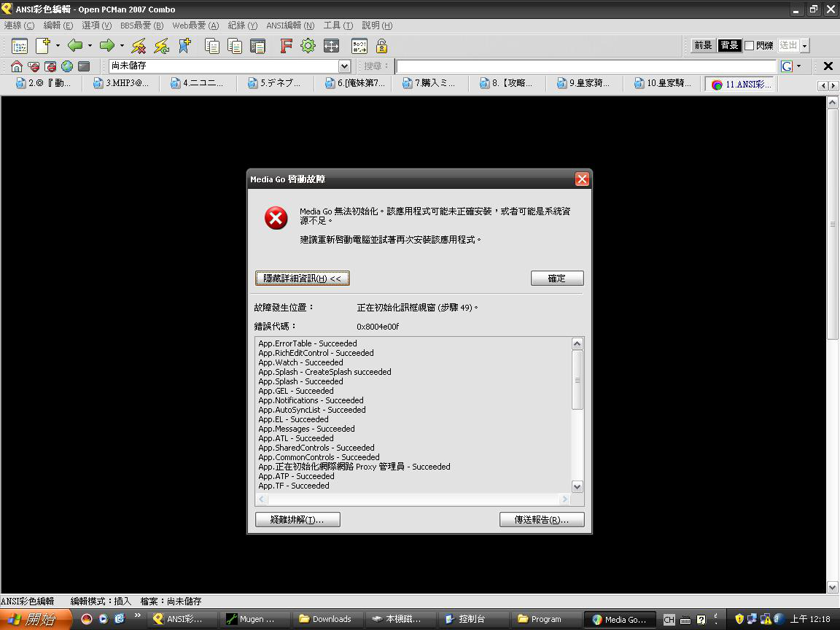Open the 紀錄 menu
Viewport: 840px width, 630px height.
[x=243, y=26]
